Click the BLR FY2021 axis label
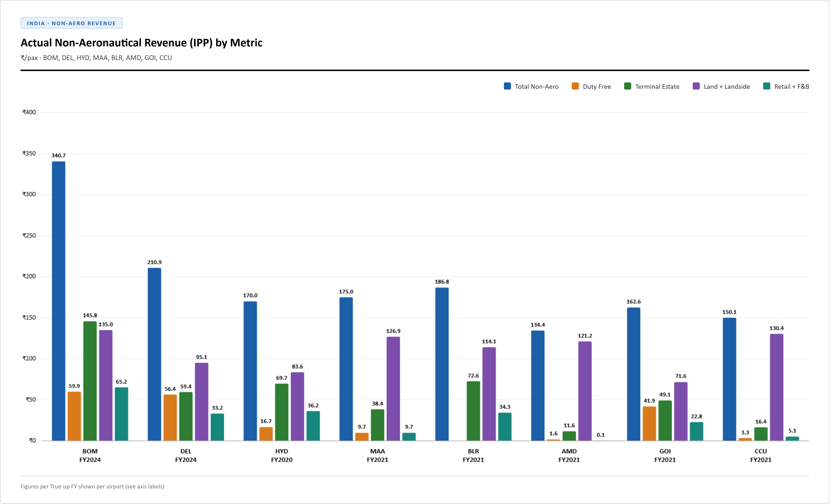This screenshot has height=504, width=830. click(473, 456)
